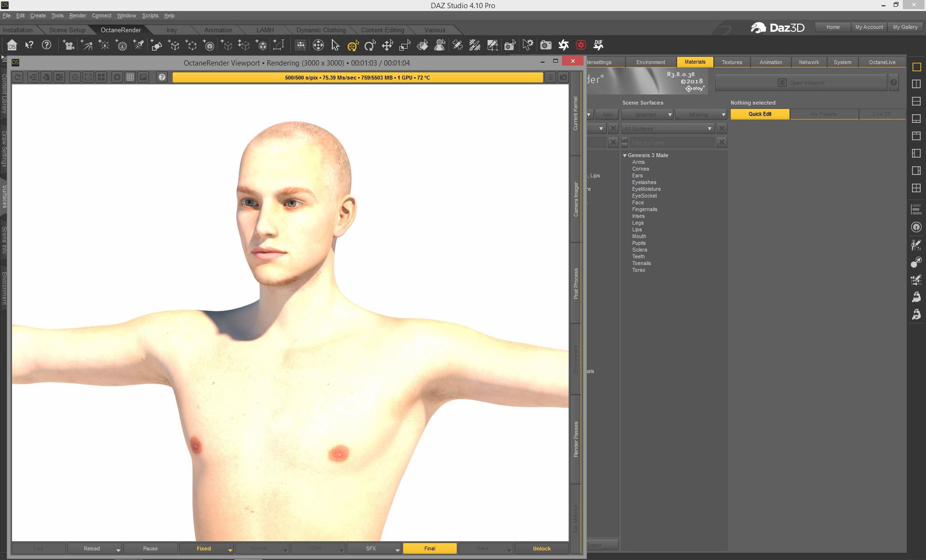Screen dimensions: 926x560
Task: Click the Scale tool icon
Action: 405,45
